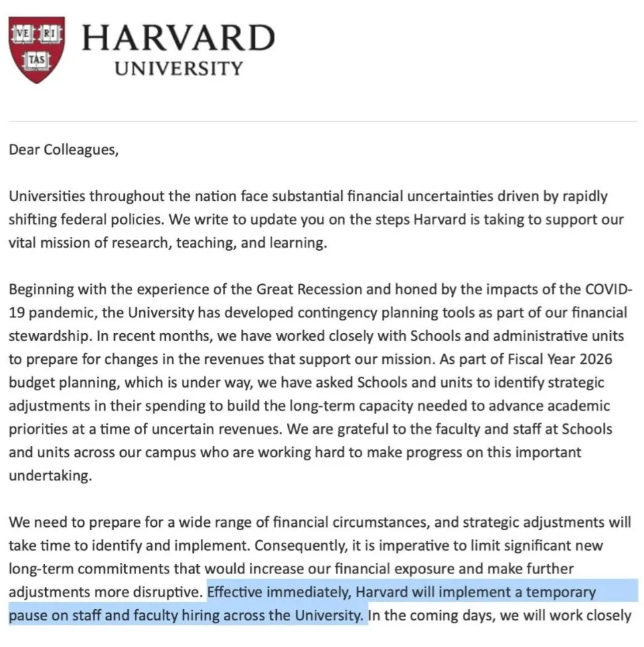
Task: Click the word 'COVID-' at the line's end
Action: [x=609, y=289]
